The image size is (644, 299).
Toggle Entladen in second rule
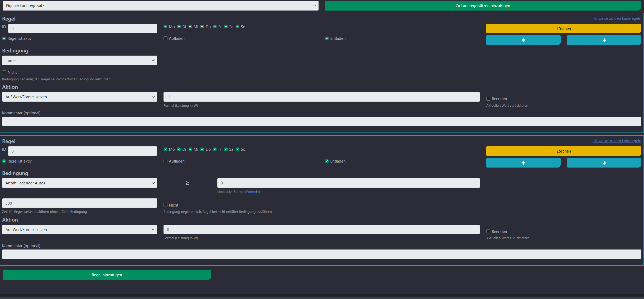[x=327, y=161]
